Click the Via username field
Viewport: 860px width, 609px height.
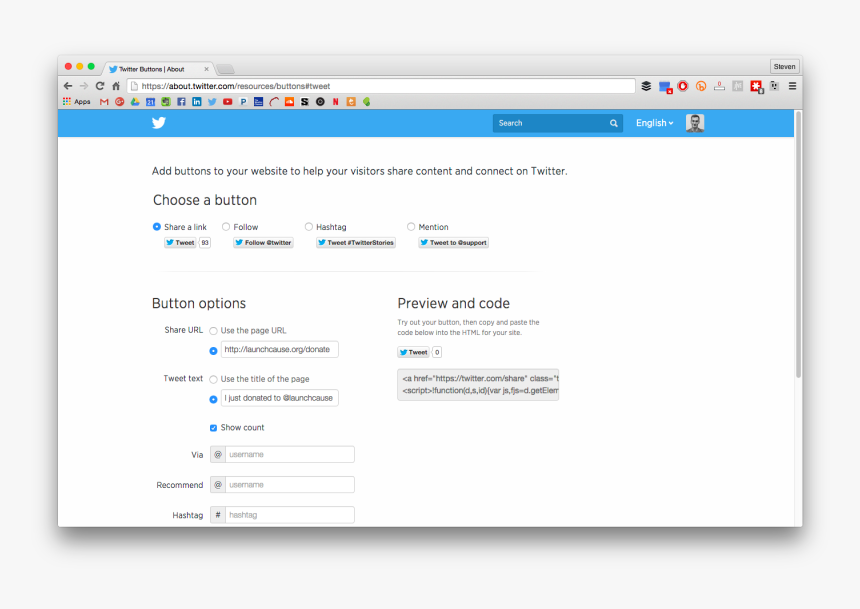(x=290, y=454)
